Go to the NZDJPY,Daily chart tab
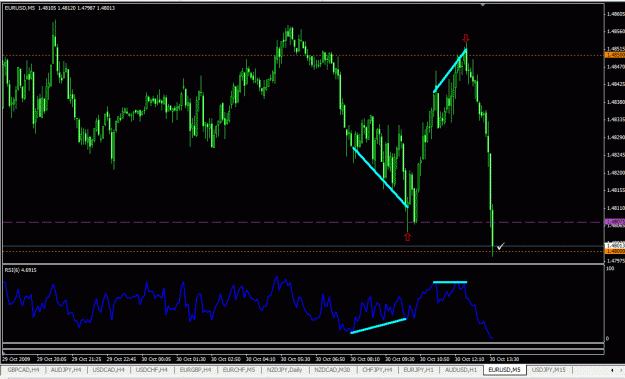The image size is (625, 379). (285, 370)
